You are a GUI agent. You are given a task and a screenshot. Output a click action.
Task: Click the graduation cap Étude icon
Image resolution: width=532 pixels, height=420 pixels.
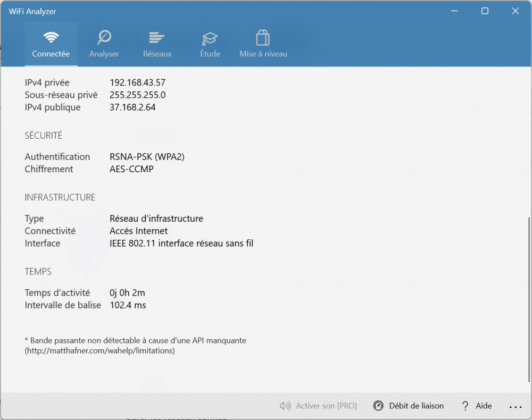coord(210,38)
